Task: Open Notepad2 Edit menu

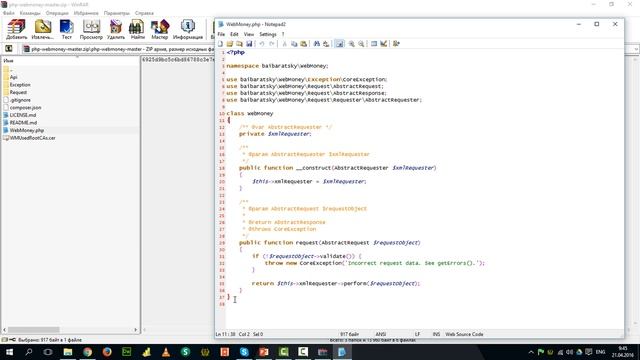Action: point(234,34)
